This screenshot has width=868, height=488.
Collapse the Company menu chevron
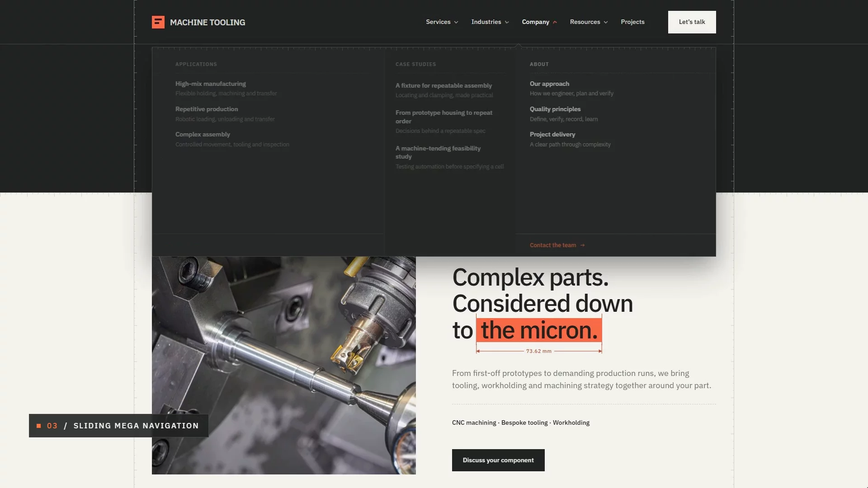[x=555, y=22]
